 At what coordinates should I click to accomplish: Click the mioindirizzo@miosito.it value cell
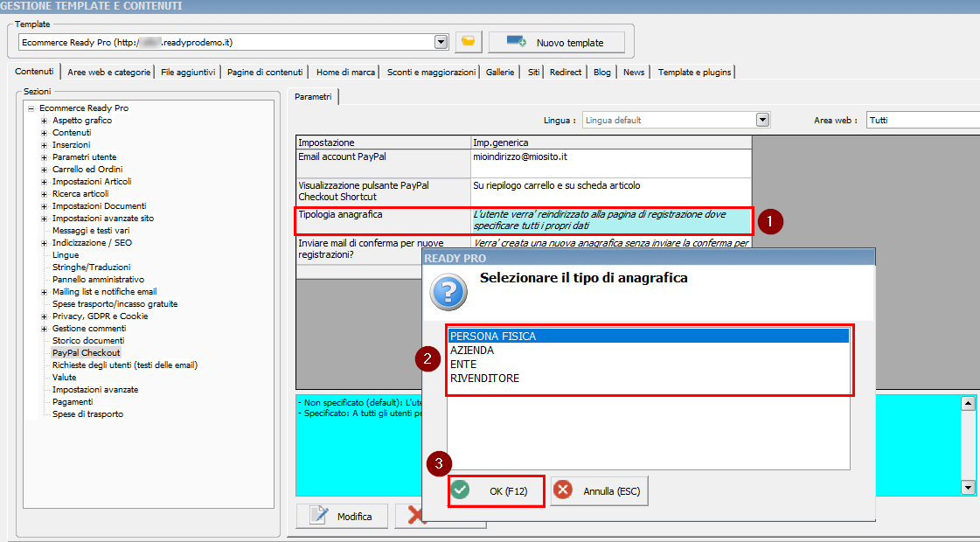click(610, 163)
